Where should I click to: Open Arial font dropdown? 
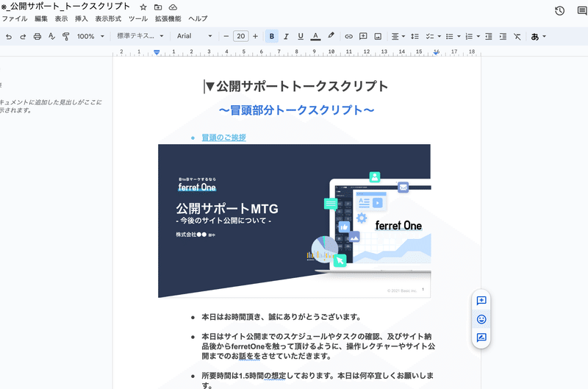195,36
